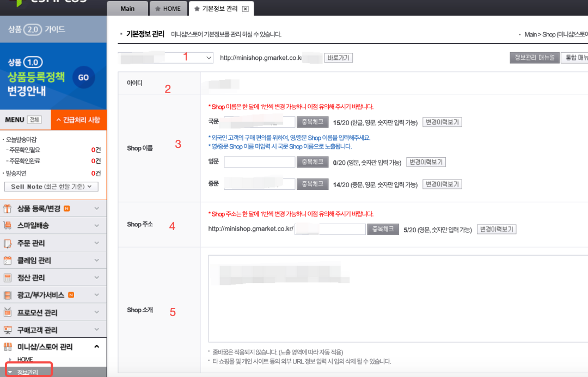Click the Smile Delivery (스마일배송) cart icon

tap(7, 226)
